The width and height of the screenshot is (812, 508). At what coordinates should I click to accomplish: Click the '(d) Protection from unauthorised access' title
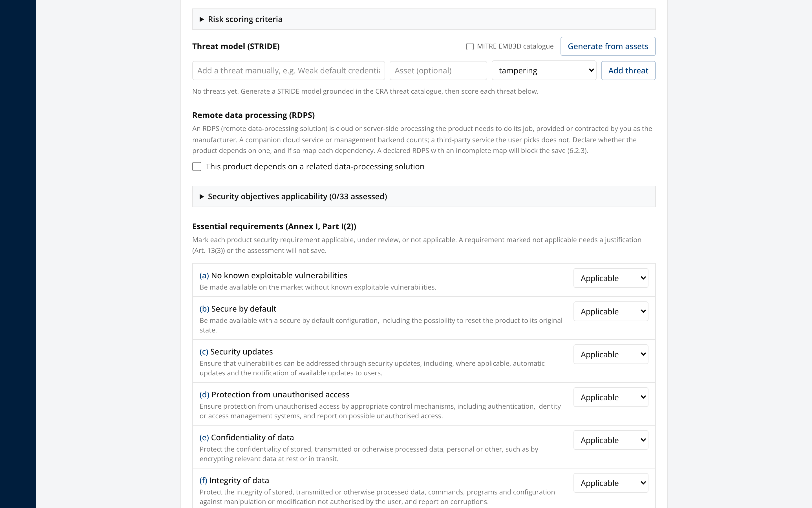(x=274, y=395)
